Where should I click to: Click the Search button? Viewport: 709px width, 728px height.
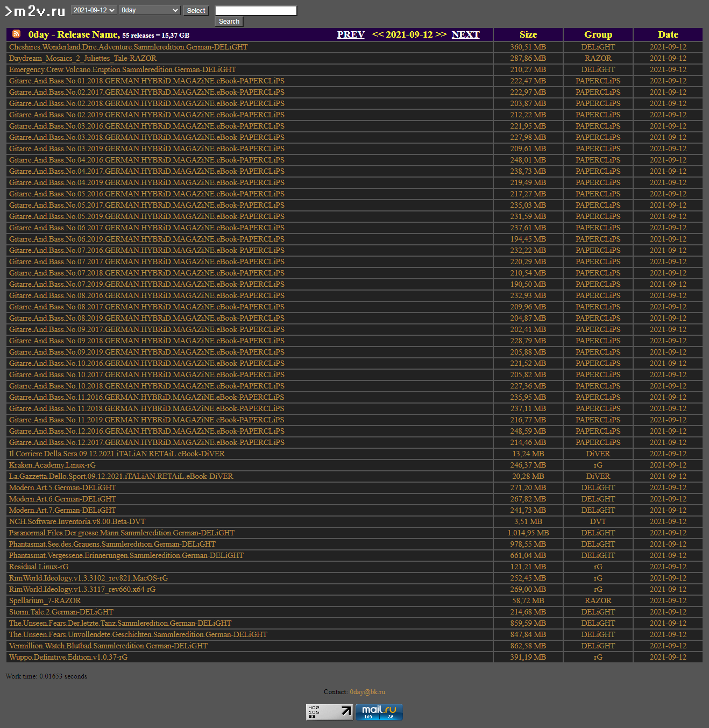(x=229, y=22)
